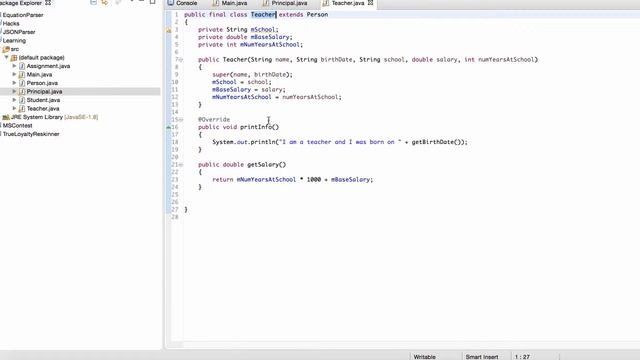This screenshot has width=640, height=360.
Task: Expand Student.java in the tree
Action: 14,100
